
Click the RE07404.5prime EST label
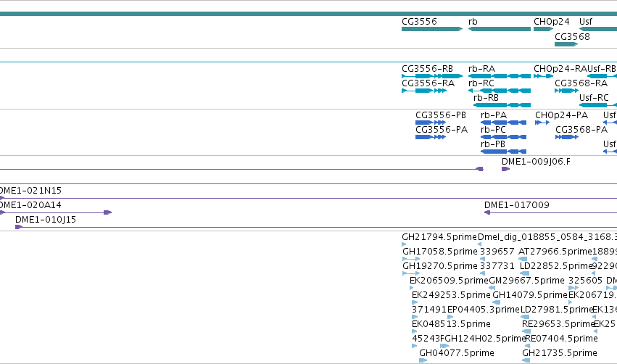(x=561, y=339)
